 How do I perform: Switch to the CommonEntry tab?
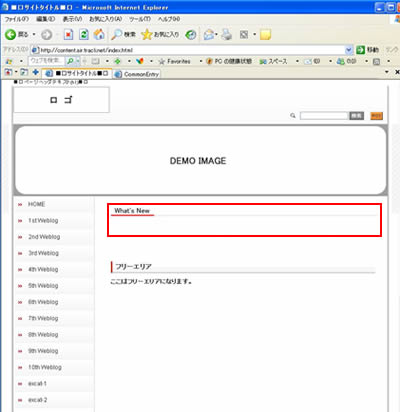coord(137,74)
